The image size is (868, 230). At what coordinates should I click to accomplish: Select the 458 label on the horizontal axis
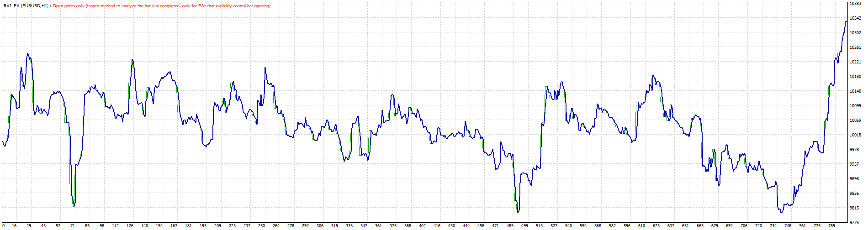point(481,226)
